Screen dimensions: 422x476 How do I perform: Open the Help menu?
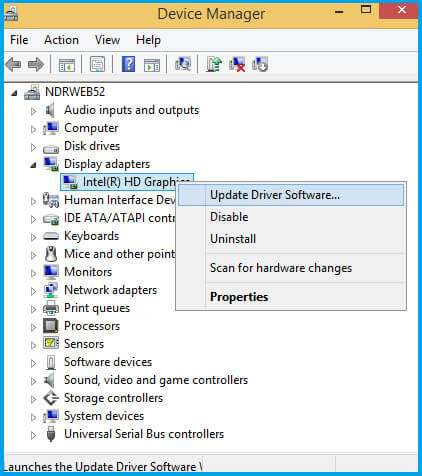[x=148, y=40]
